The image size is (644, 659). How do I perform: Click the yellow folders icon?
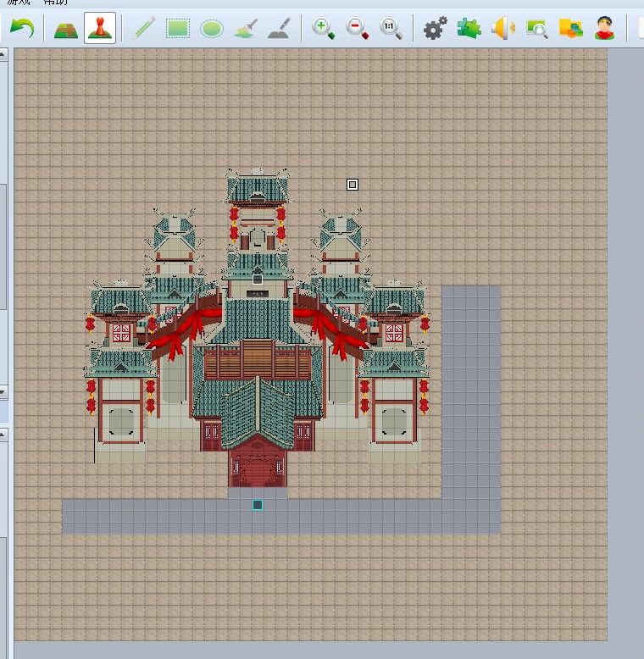click(x=570, y=29)
